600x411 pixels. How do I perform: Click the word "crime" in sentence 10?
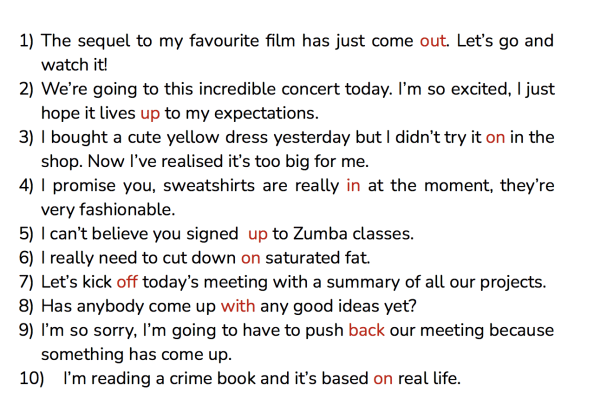point(191,378)
